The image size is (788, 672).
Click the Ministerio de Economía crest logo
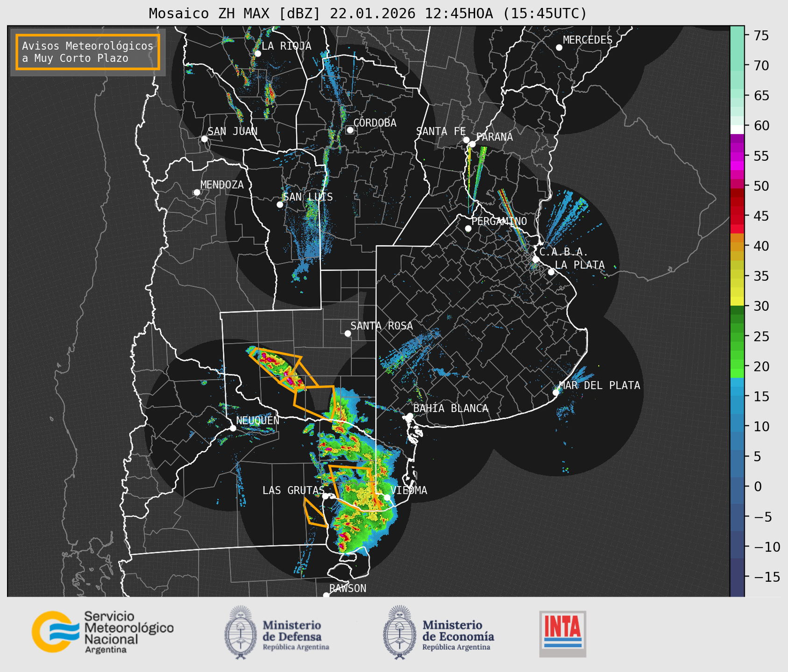click(x=399, y=632)
